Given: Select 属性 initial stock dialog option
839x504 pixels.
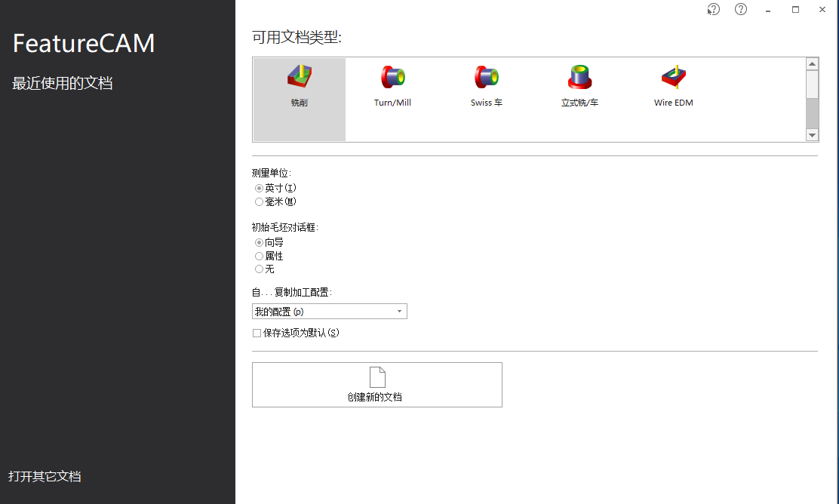Looking at the screenshot, I should click(x=269, y=256).
